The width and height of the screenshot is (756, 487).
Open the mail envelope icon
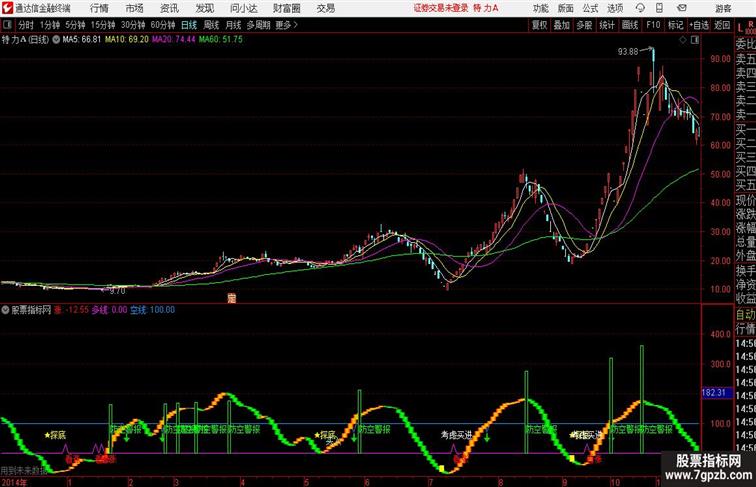tap(682, 8)
